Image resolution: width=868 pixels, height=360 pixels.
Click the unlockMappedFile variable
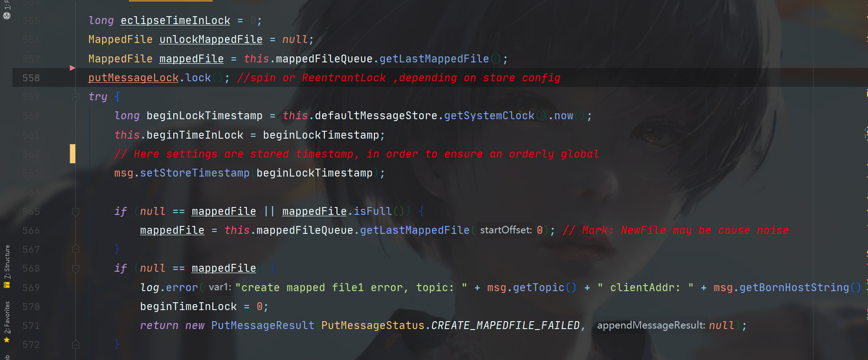[x=211, y=40]
